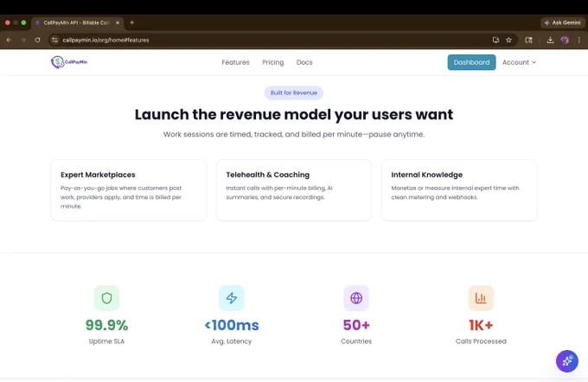The image size is (588, 382).
Task: Click the lightning icon above Avg. Latency
Action: (232, 298)
